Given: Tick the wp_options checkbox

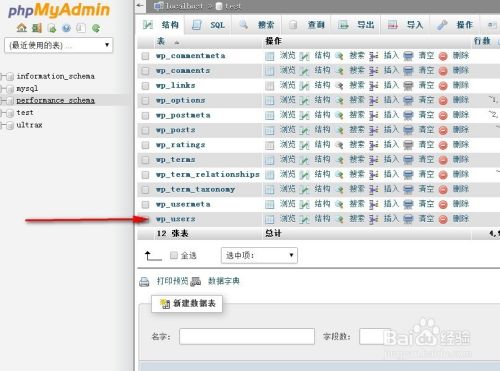Looking at the screenshot, I should pyautogui.click(x=145, y=100).
